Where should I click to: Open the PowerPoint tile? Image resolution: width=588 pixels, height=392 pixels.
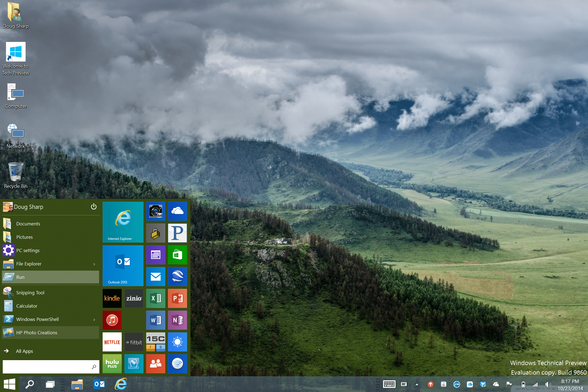[x=177, y=298]
